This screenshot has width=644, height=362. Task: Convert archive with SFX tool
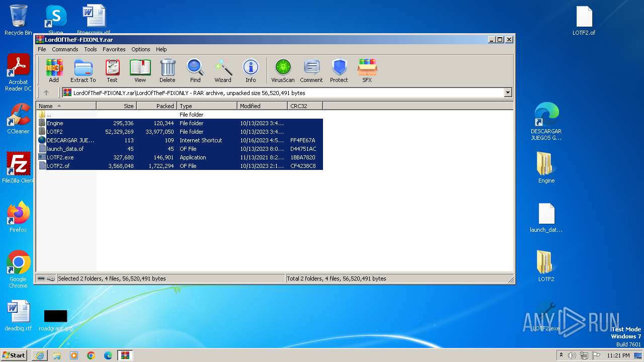pos(367,70)
